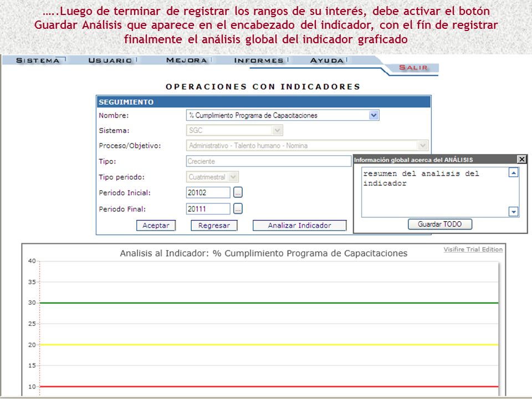
Task: Click the Periodo Inicial: label
Action: [125, 193]
